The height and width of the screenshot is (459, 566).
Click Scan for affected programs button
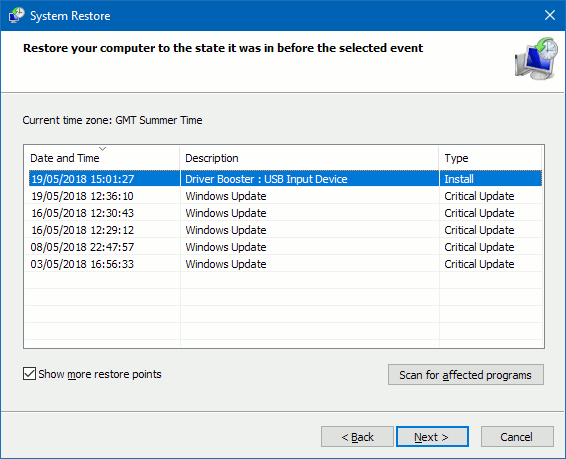pos(466,375)
